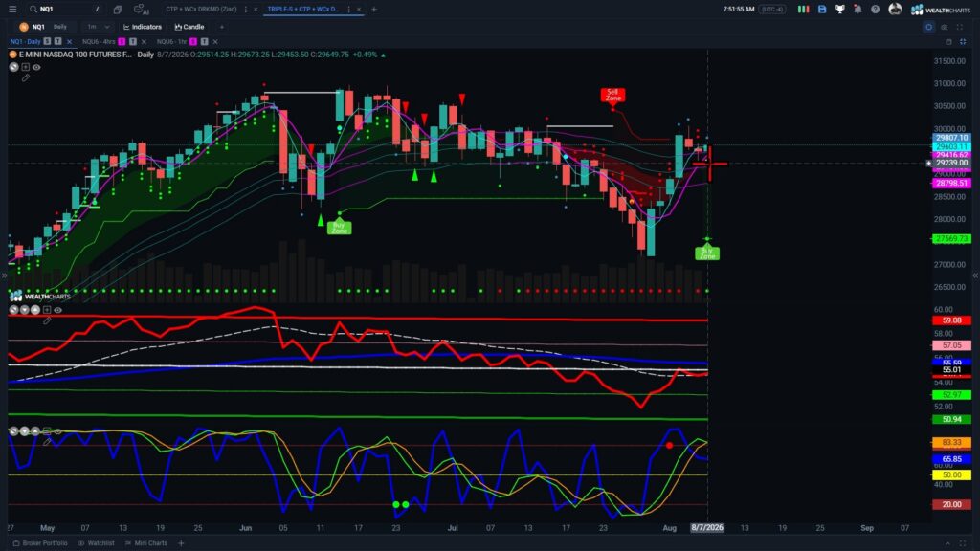980x551 pixels.
Task: Open the Indicators panel
Action: click(x=143, y=27)
